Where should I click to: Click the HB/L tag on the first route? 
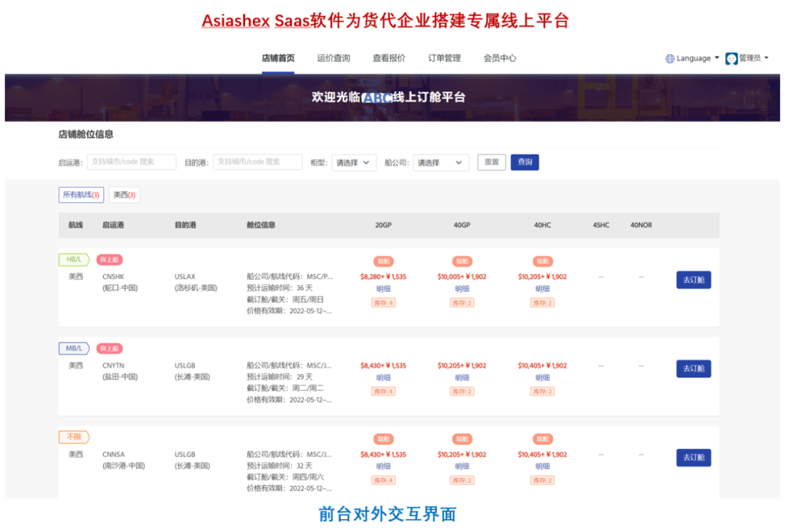(73, 259)
